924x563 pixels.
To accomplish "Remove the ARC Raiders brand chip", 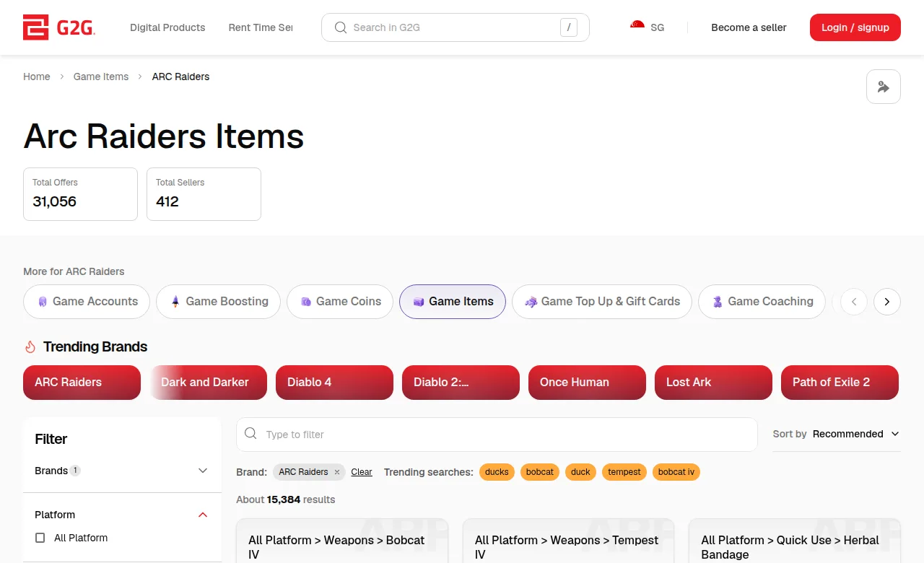I will click(337, 472).
